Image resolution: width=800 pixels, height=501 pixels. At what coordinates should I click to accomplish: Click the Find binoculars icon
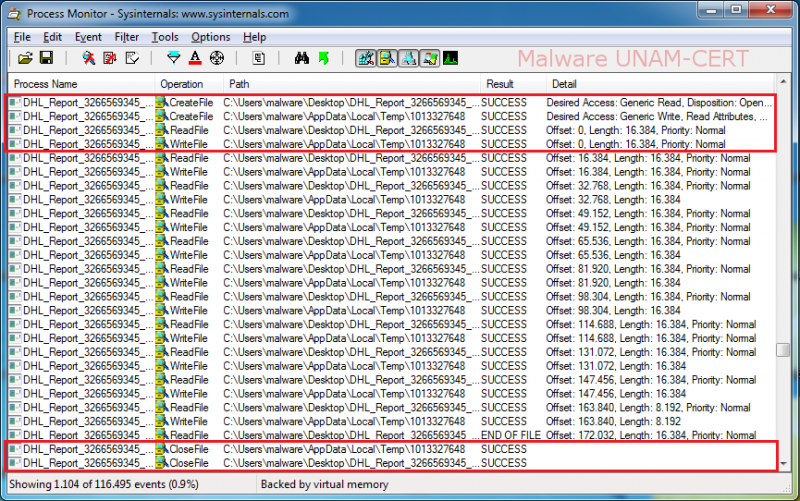pos(302,58)
